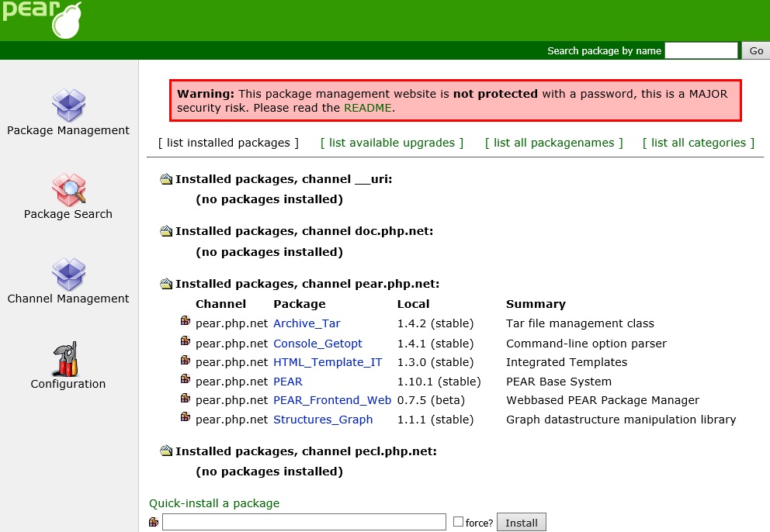Open the Archive_Tar package link

[307, 323]
